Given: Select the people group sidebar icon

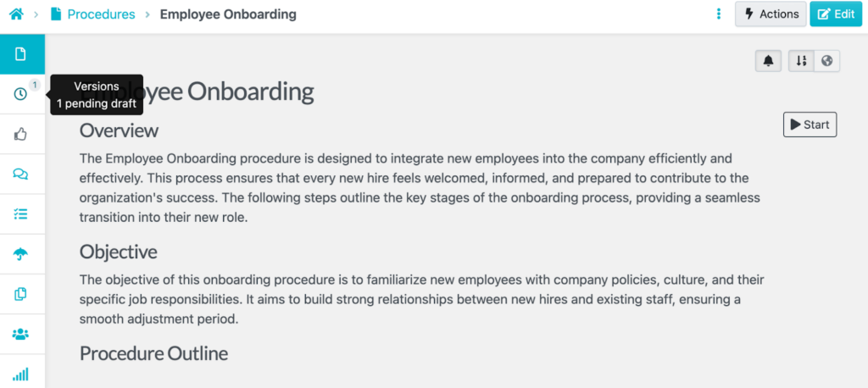Looking at the screenshot, I should pos(21,334).
